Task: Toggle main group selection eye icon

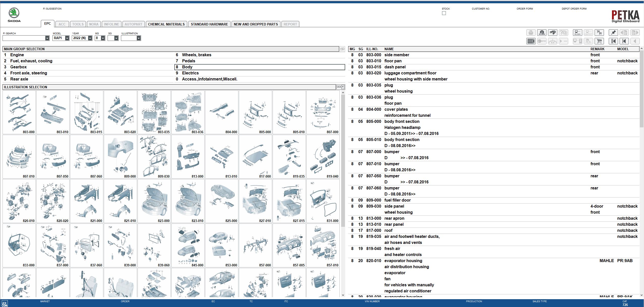Action: pos(342,49)
